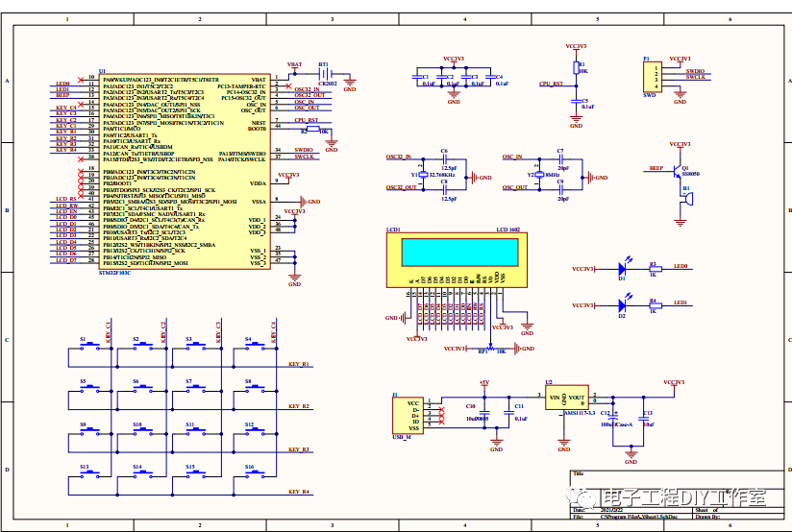The height and width of the screenshot is (532, 792).
Task: Click the SWD header P1 connector
Action: click(x=652, y=77)
